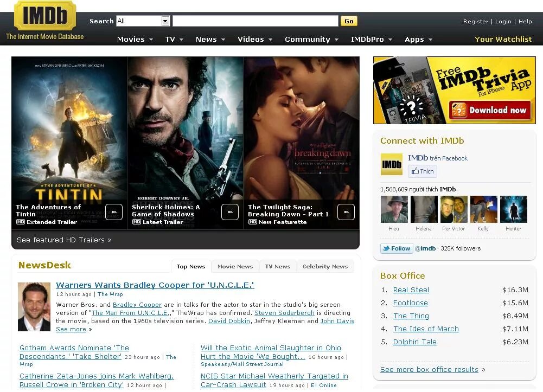
Task: Open See more box office results
Action: (429, 370)
